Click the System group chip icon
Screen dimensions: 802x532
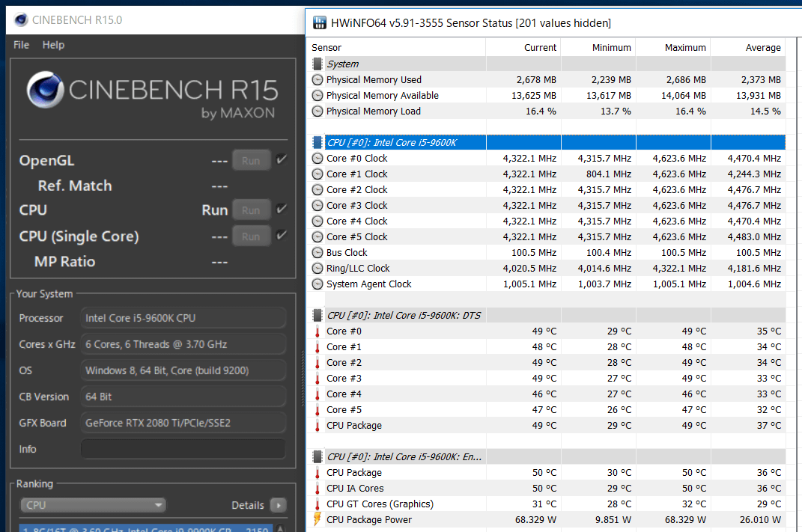(x=318, y=64)
